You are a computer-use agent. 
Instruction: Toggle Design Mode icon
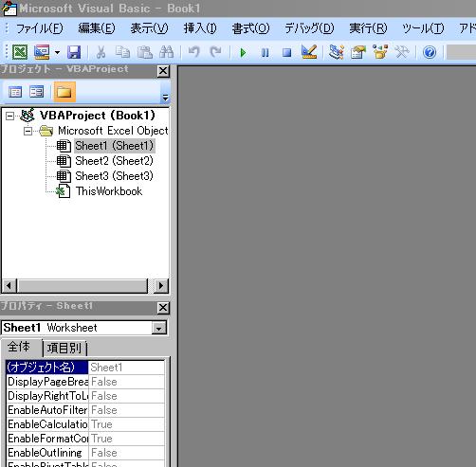(309, 52)
